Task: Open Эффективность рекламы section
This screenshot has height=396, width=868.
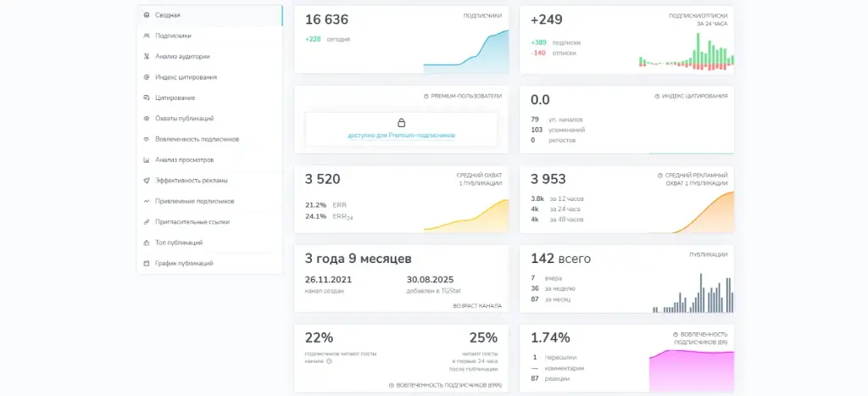Action: [x=209, y=181]
